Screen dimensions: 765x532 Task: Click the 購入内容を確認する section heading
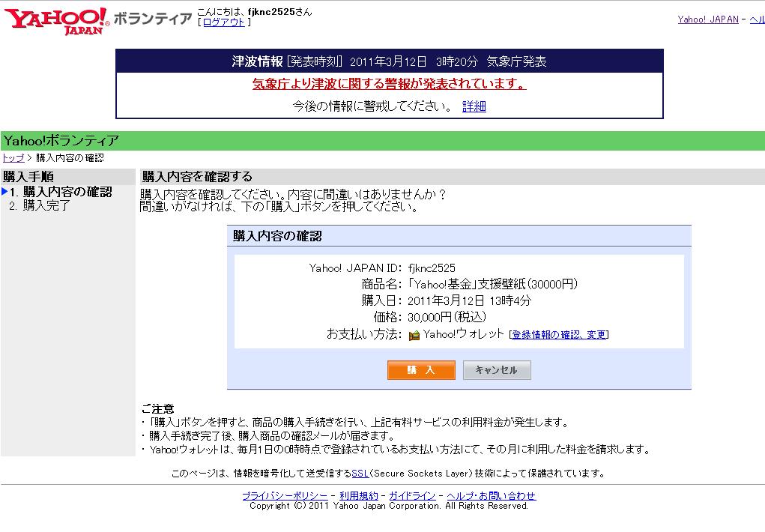pos(198,177)
